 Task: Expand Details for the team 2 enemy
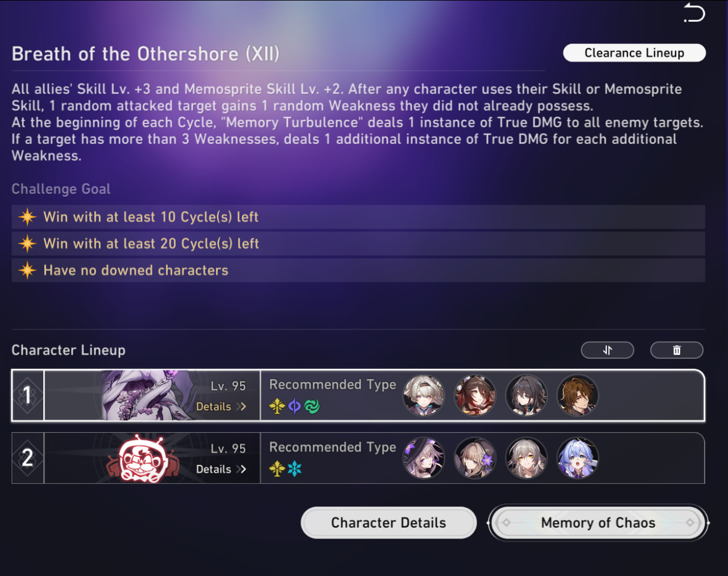[x=221, y=469]
